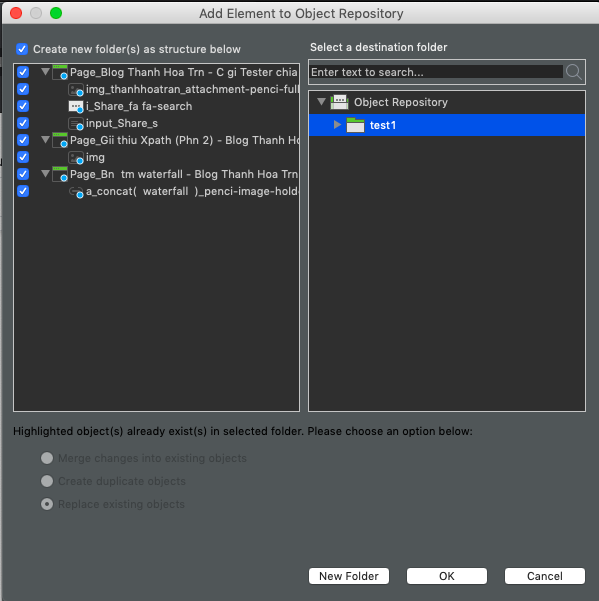This screenshot has height=601, width=599.
Task: Confirm with the OK button
Action: [x=447, y=576]
